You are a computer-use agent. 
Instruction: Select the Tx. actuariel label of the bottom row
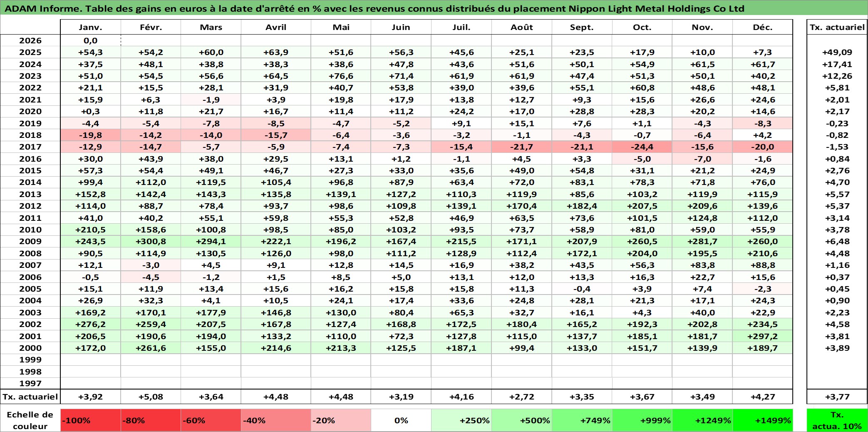[x=30, y=397]
